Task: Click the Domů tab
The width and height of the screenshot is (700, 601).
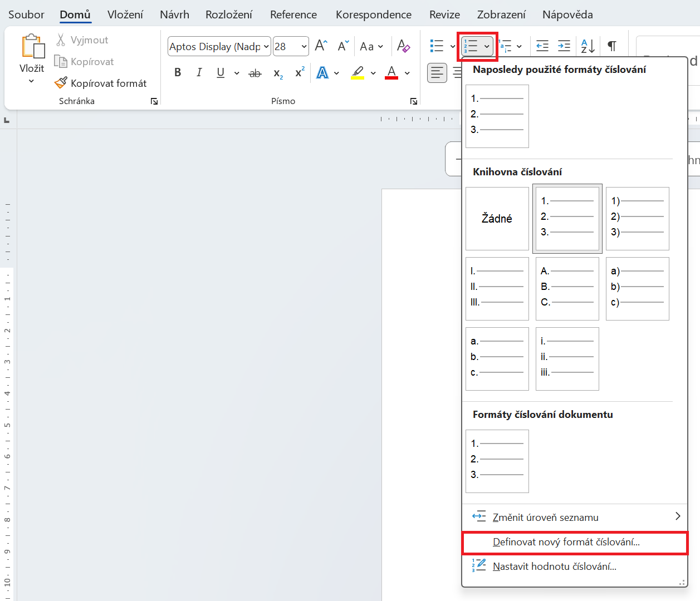Action: [x=75, y=14]
